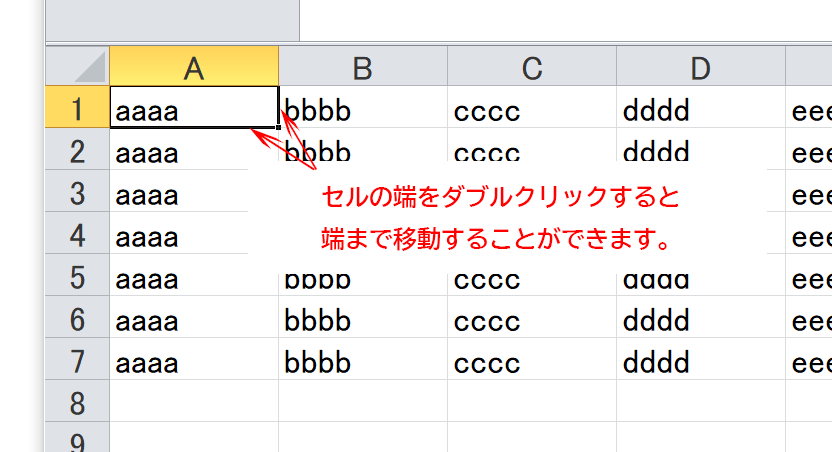
Task: Select cell C1 containing cccc
Action: (531, 109)
